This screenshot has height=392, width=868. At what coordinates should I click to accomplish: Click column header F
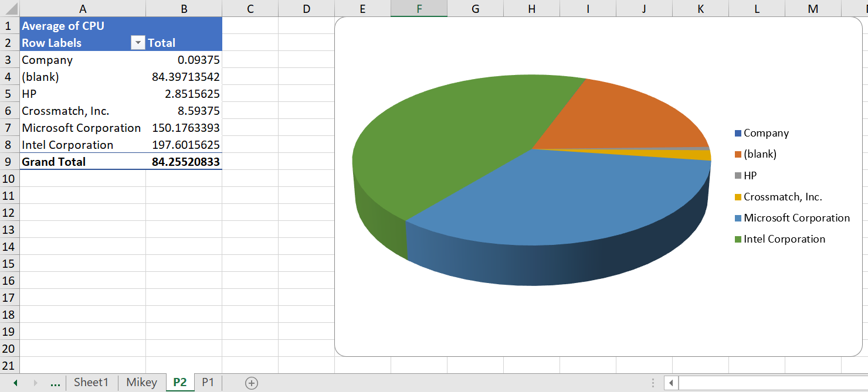pos(418,9)
